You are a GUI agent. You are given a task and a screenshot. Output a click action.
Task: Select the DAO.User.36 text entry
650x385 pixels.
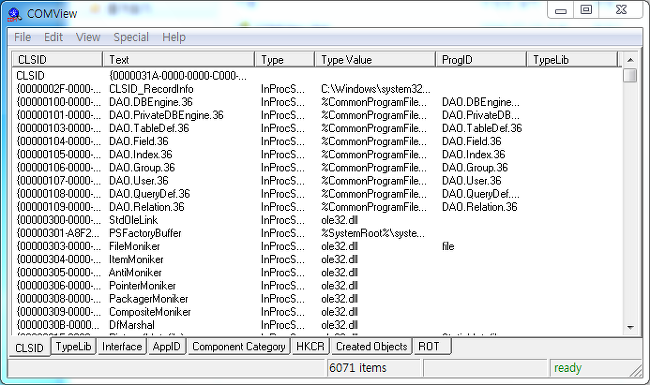138,181
